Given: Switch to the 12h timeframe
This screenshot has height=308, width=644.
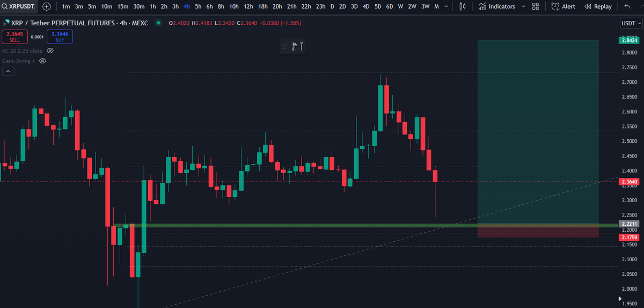Looking at the screenshot, I should pyautogui.click(x=248, y=6).
